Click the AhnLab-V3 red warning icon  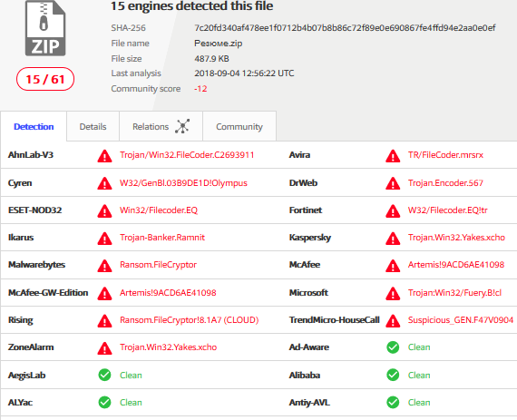coord(104,156)
